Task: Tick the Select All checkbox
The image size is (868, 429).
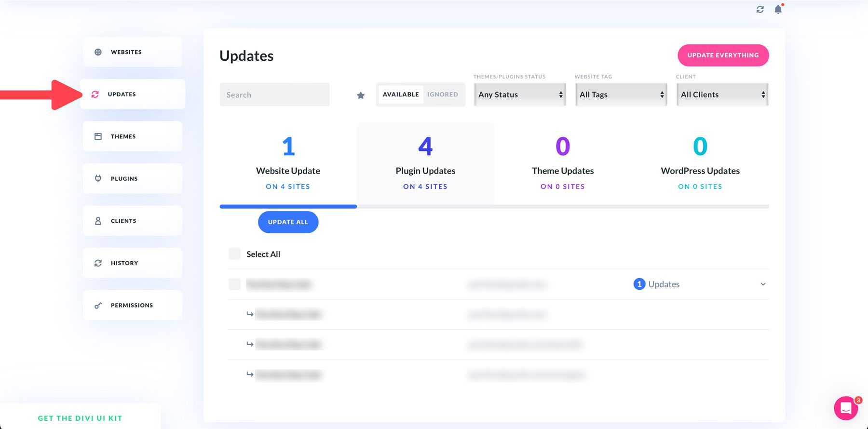Action: coord(234,254)
